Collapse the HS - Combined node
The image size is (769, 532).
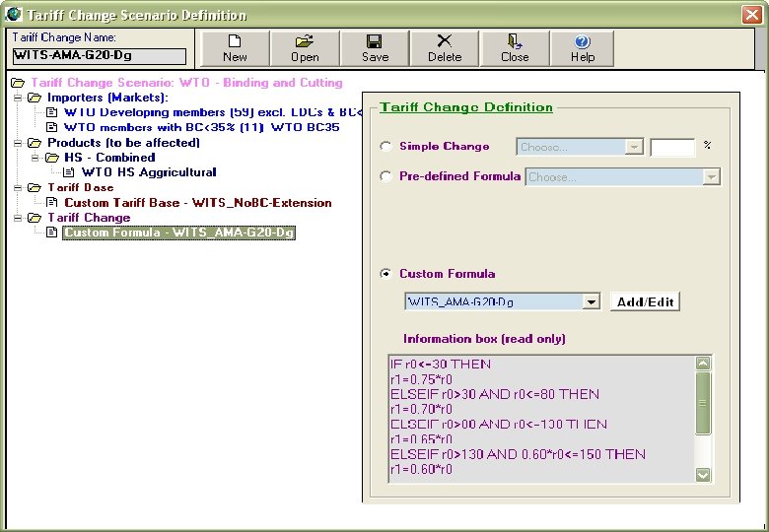point(35,158)
